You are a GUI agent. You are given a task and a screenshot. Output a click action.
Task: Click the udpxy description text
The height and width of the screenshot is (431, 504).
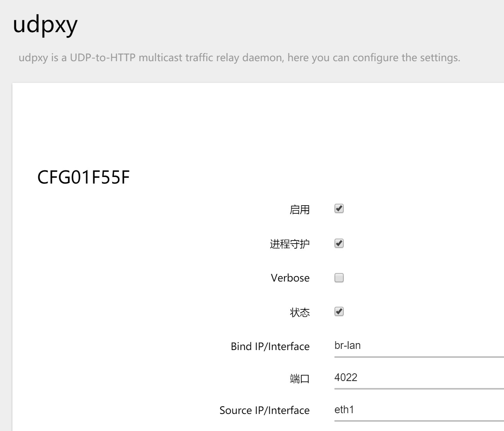[239, 58]
